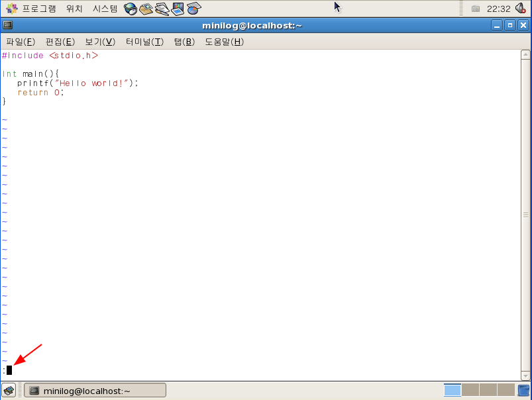532x400 pixels.
Task: Open the 시스템 (System) menu
Action: tap(105, 9)
